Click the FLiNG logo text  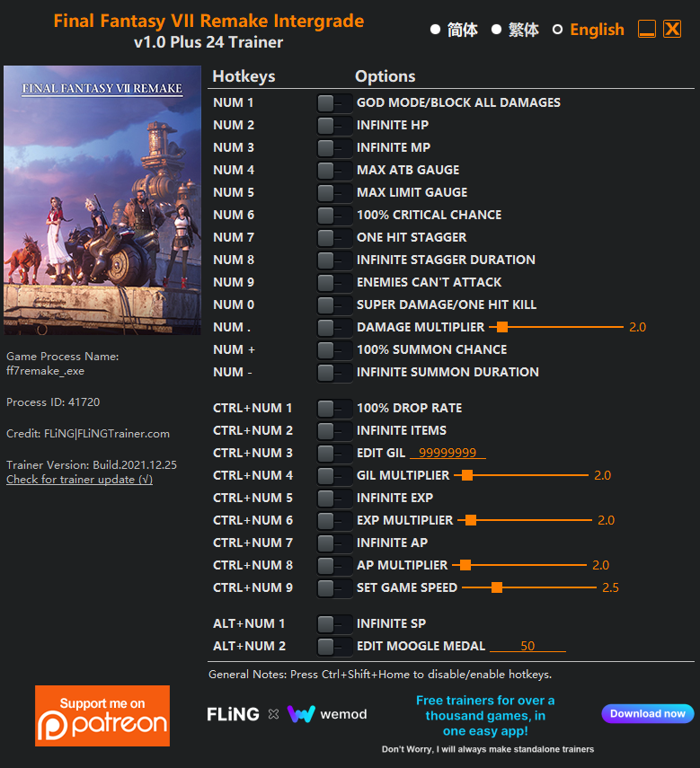[x=233, y=714]
